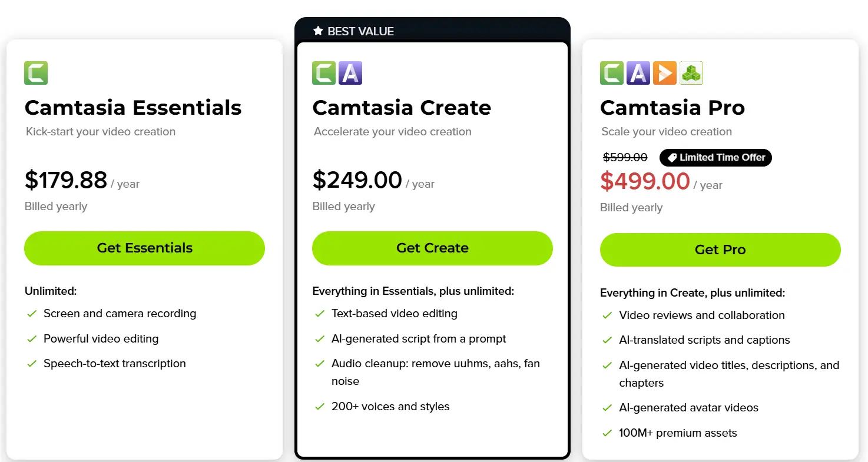Click the checkmark beside AI-generated avatar videos
The image size is (868, 462).
point(607,407)
